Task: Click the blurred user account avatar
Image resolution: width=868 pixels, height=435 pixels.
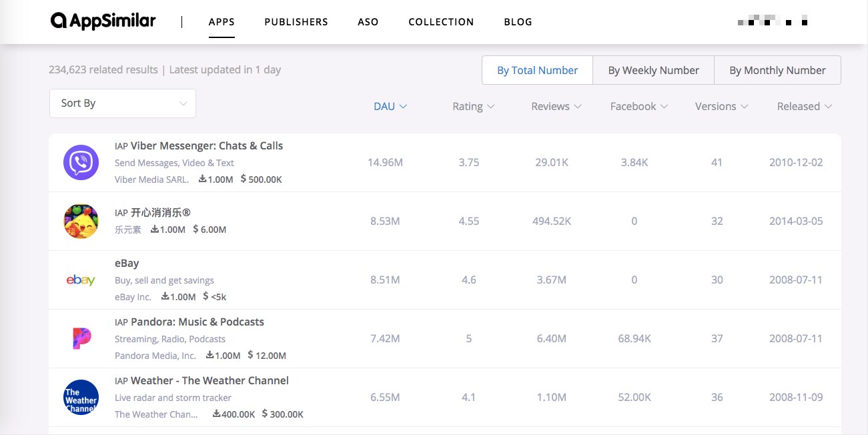Action: (772, 22)
